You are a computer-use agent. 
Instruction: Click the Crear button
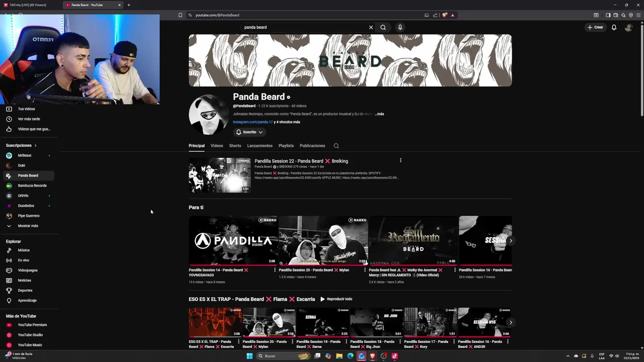tap(595, 27)
